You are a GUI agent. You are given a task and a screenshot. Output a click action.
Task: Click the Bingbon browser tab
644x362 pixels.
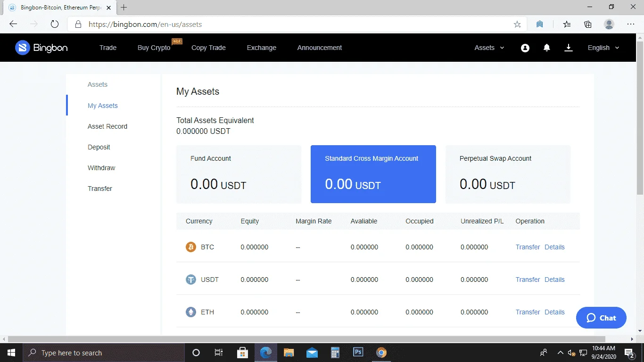pos(59,8)
